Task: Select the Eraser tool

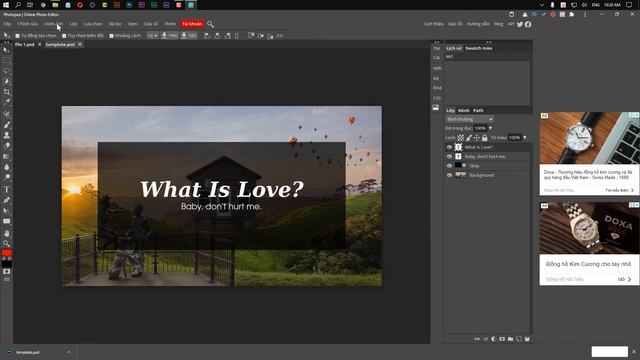Action: coord(6,146)
